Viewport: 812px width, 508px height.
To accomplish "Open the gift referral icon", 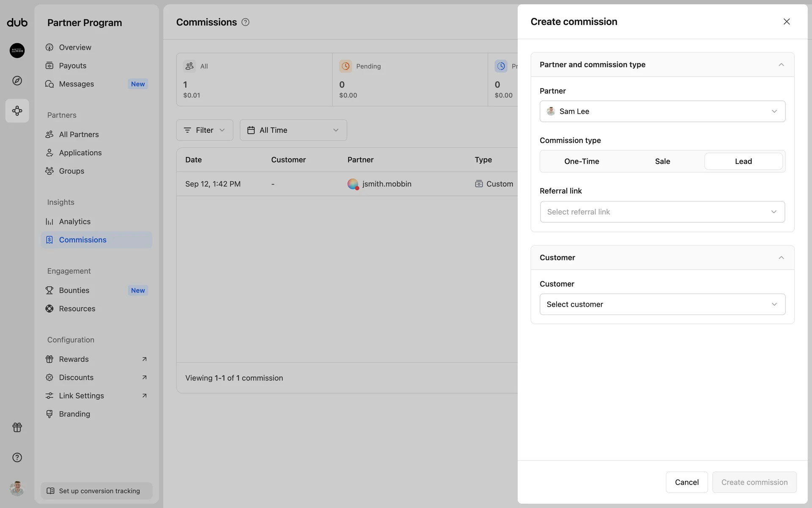I will [17, 427].
